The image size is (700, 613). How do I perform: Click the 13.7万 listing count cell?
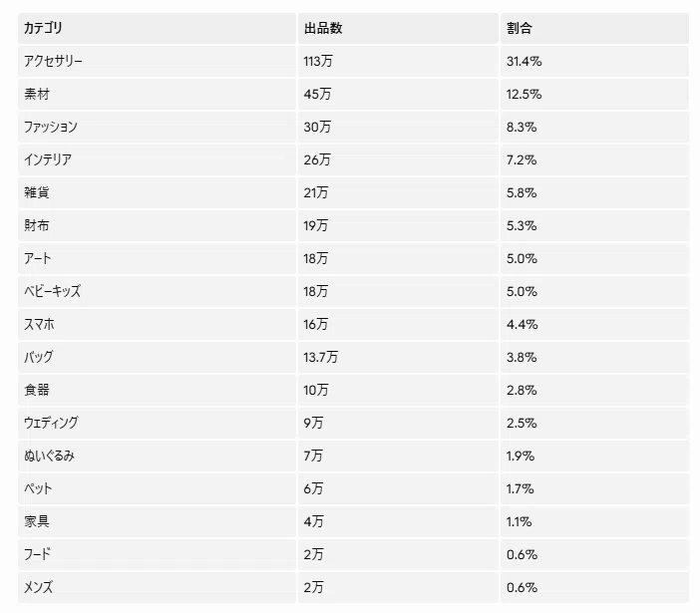coord(398,357)
